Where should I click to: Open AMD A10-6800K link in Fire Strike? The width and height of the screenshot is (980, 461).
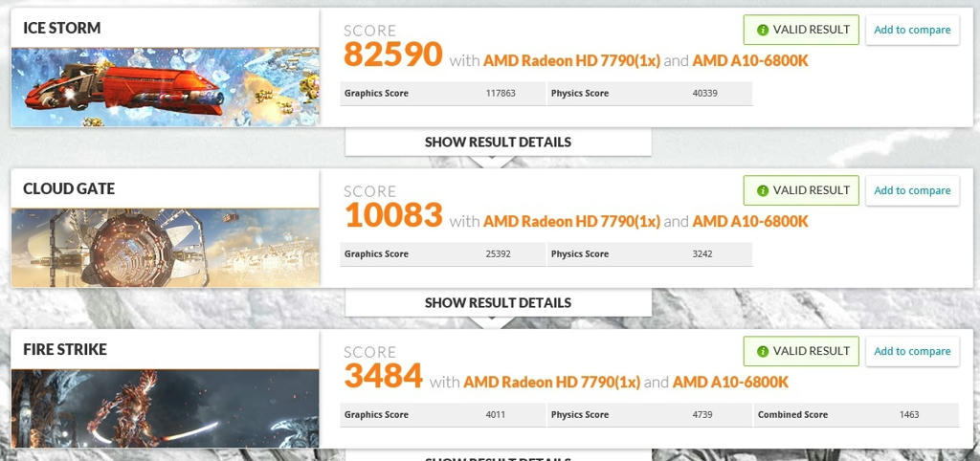pos(730,383)
